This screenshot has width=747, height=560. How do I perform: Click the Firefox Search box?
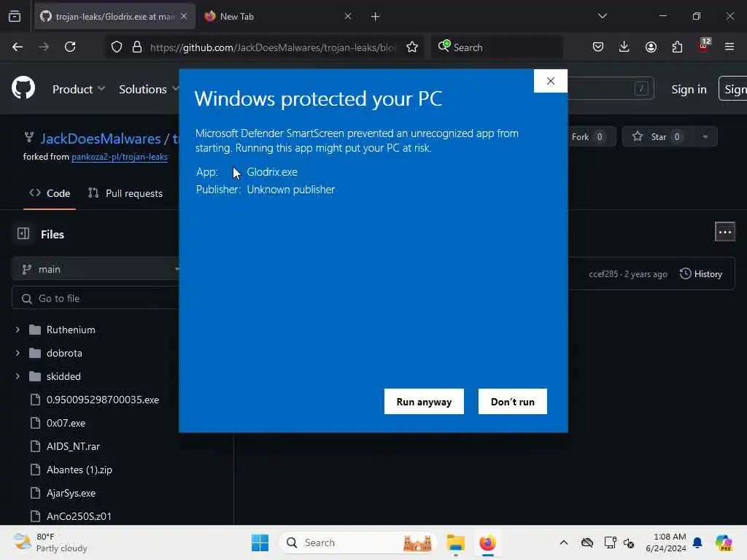click(497, 47)
